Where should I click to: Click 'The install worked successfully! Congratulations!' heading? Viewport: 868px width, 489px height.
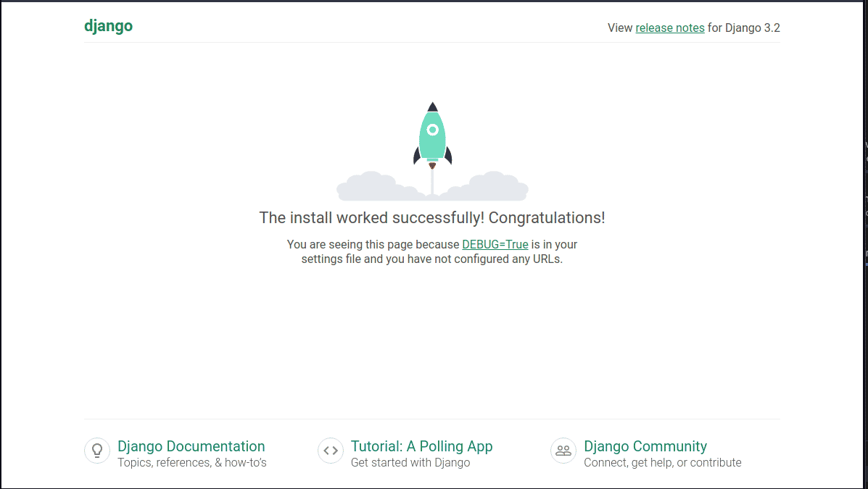431,218
